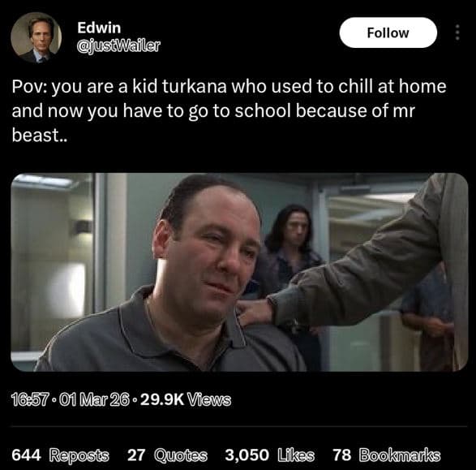Click the word Likes in the stats row

[x=296, y=455]
